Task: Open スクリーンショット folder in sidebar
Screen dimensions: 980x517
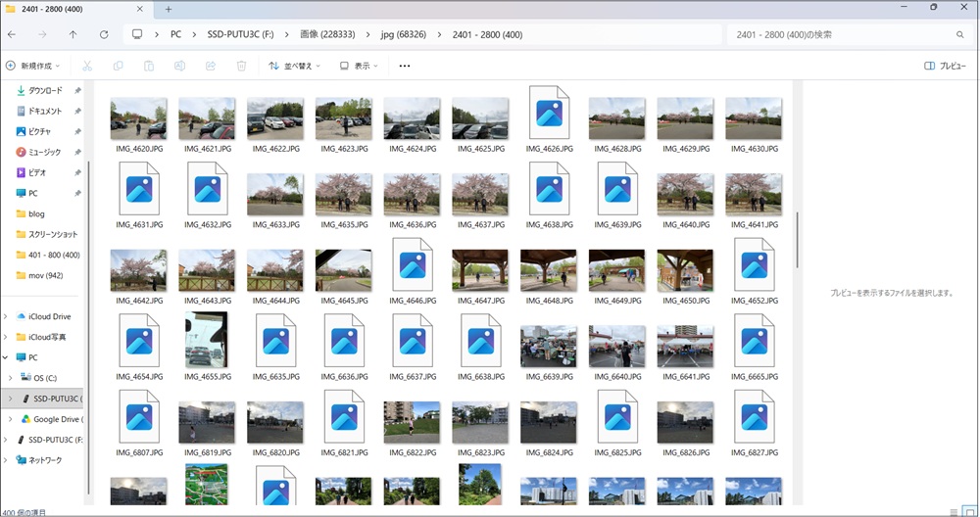Action: pos(46,234)
